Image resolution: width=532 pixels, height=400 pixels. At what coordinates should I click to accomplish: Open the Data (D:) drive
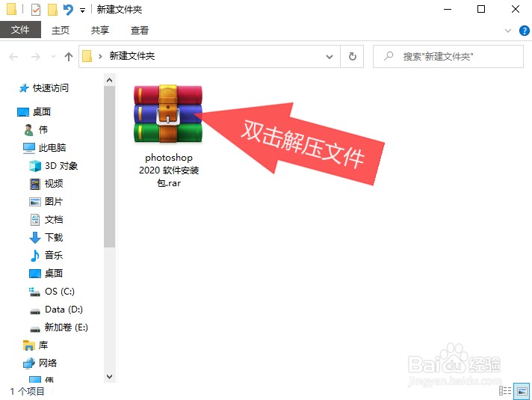(x=64, y=310)
